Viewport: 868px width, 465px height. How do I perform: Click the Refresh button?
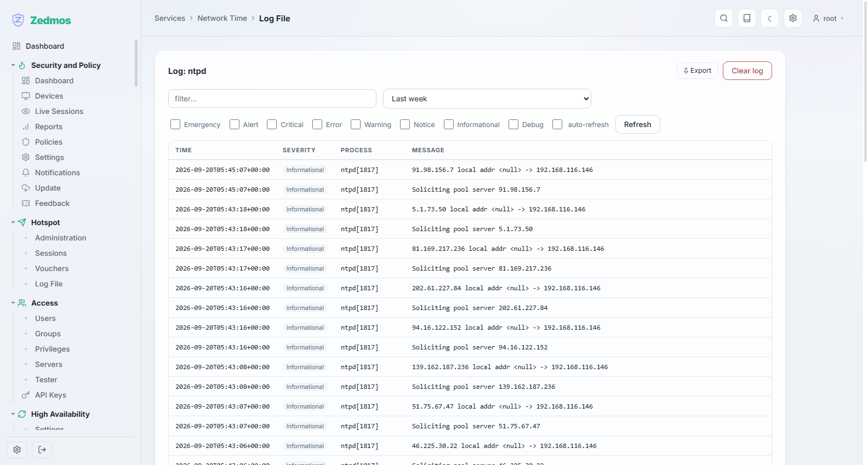tap(638, 124)
